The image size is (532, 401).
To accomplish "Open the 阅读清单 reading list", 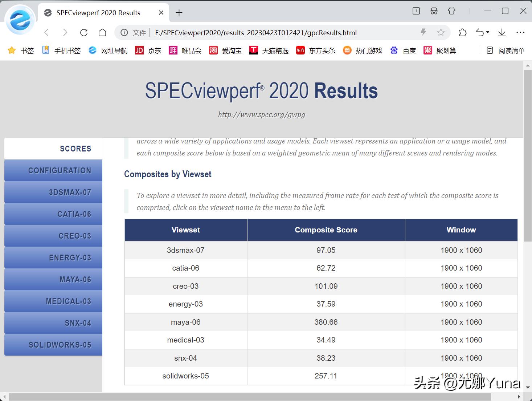I will click(506, 50).
